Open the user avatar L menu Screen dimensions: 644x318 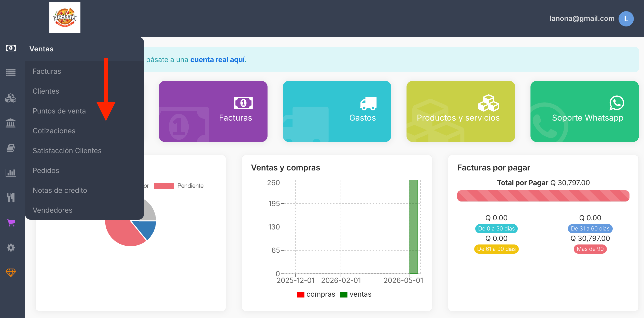coord(626,19)
